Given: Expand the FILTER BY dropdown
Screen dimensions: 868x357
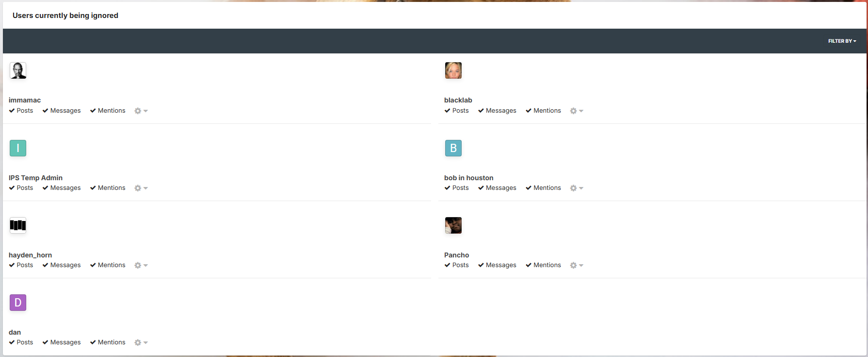Looking at the screenshot, I should pyautogui.click(x=842, y=41).
